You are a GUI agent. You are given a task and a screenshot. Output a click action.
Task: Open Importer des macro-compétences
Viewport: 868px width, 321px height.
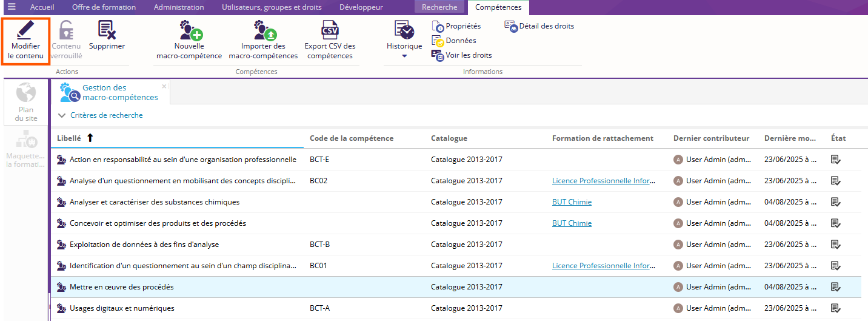(263, 30)
